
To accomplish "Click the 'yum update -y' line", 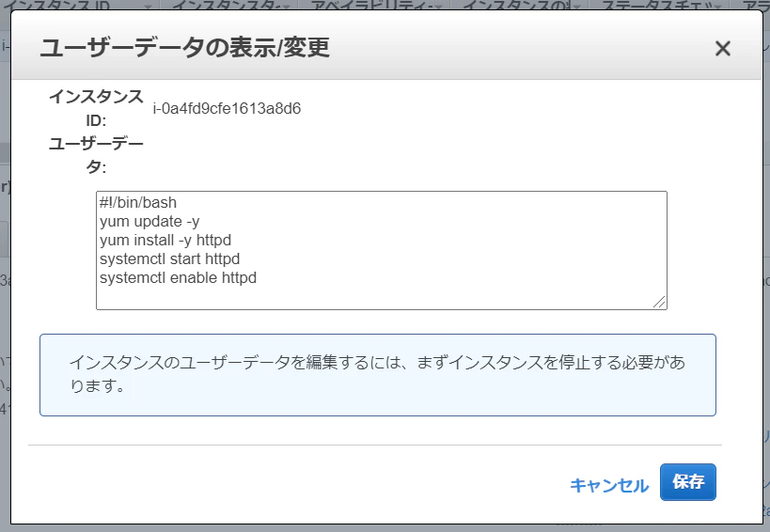I will (x=149, y=221).
